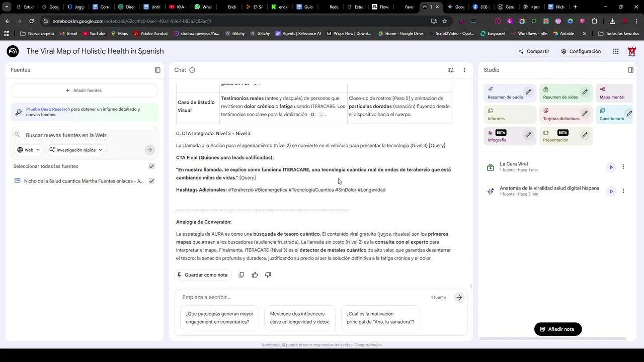The width and height of the screenshot is (644, 362).
Task: Edit Resumen de audio settings with the pencil icon
Action: [x=528, y=92]
